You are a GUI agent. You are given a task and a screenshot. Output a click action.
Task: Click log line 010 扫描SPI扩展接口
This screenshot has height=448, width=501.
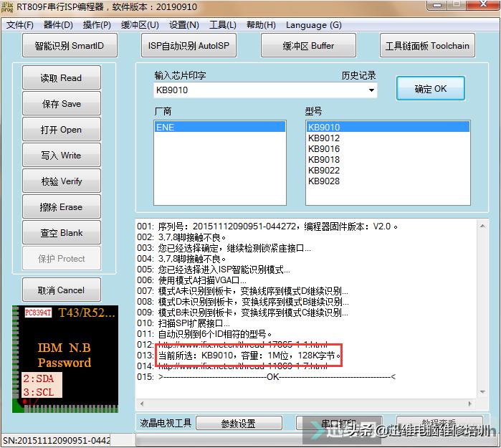[183, 323]
